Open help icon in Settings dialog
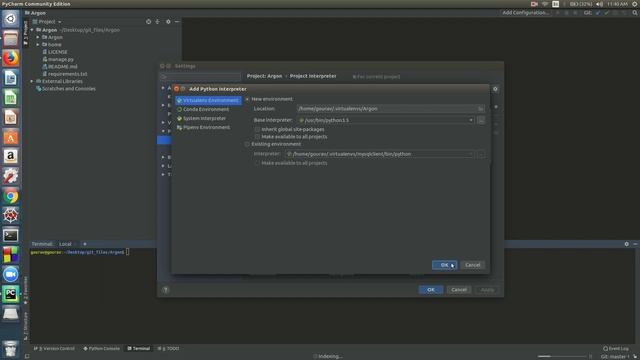Viewport: 640px width, 360px height. point(166,290)
